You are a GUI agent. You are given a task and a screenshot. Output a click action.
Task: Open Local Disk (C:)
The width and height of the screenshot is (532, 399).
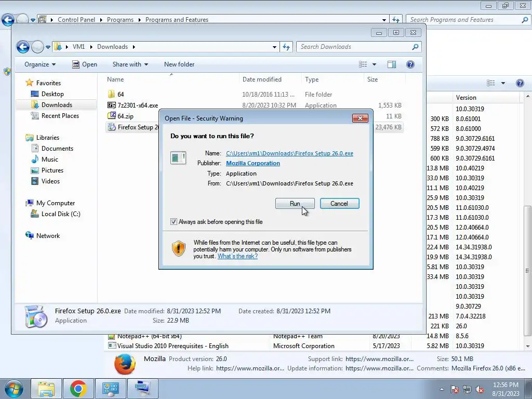(x=60, y=214)
